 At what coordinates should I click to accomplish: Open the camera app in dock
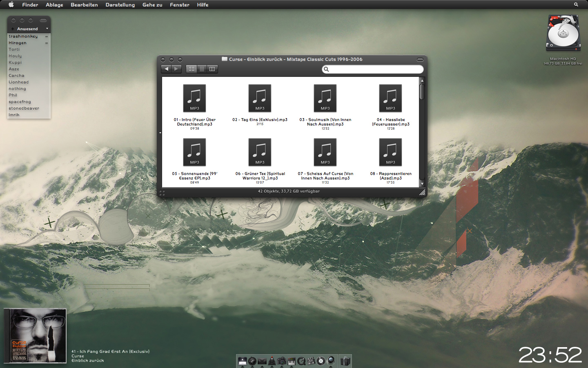point(282,361)
